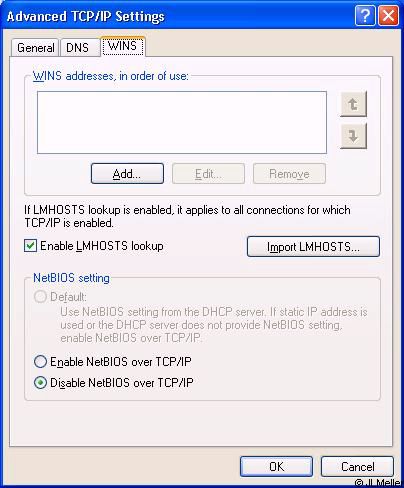
Task: Select Enable NetBIOS over TCP/IP option
Action: [x=40, y=362]
